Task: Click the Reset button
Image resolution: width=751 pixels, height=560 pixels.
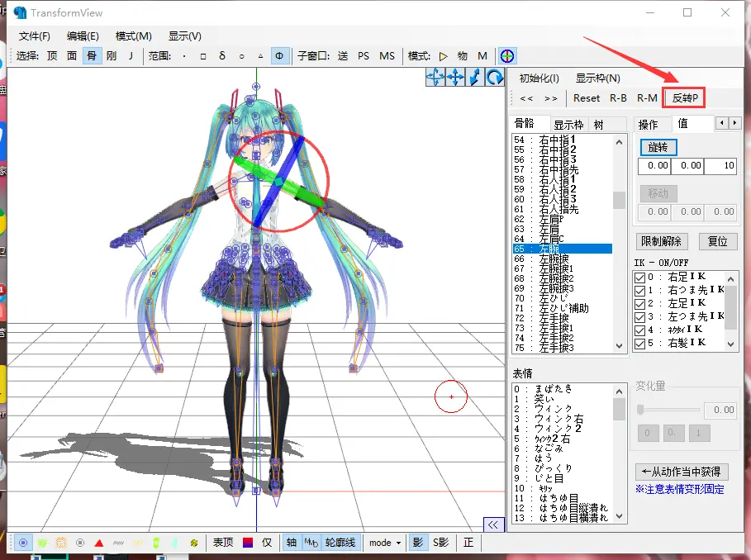Action: click(587, 98)
